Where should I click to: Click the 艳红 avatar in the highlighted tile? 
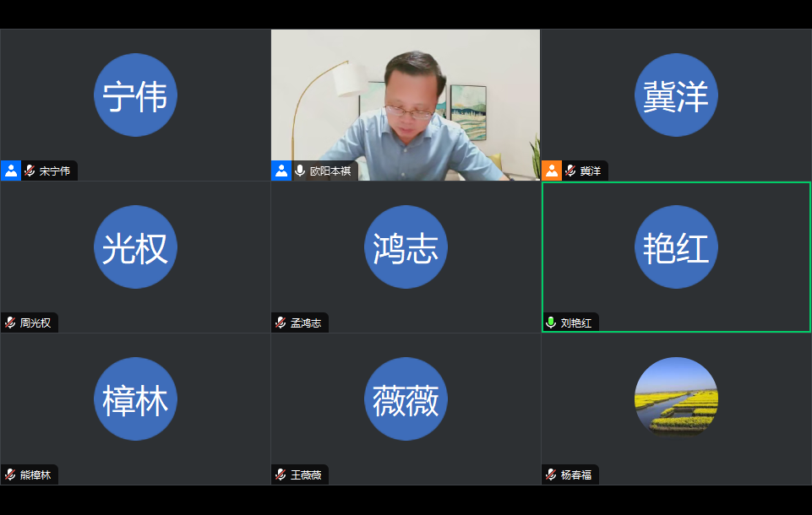tap(676, 247)
